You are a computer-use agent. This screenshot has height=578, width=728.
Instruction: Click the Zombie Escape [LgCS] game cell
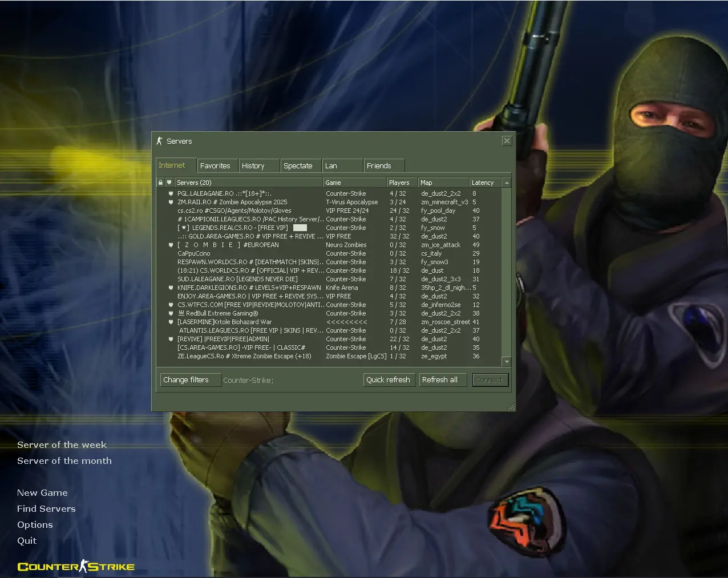356,356
